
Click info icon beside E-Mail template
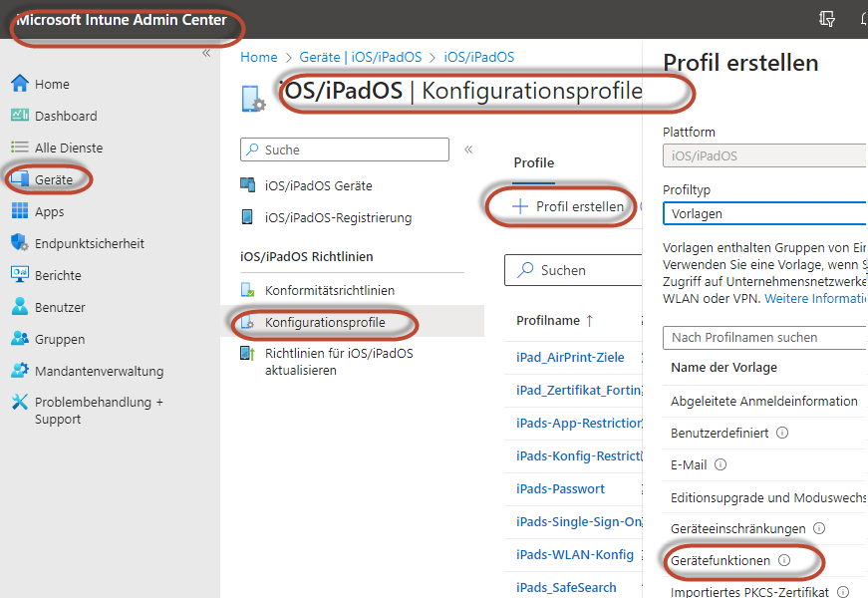point(721,464)
